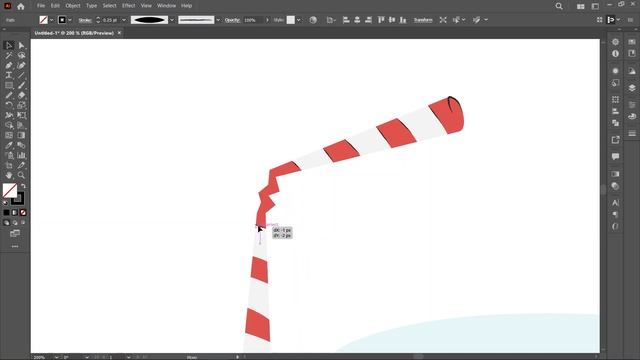The height and width of the screenshot is (360, 640).
Task: Open the View menu
Action: point(146,6)
